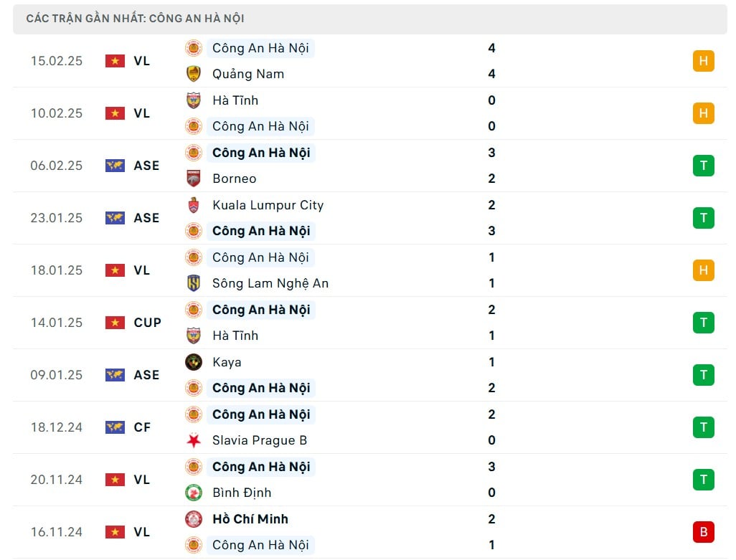Click the Bình Định team logo

194,493
